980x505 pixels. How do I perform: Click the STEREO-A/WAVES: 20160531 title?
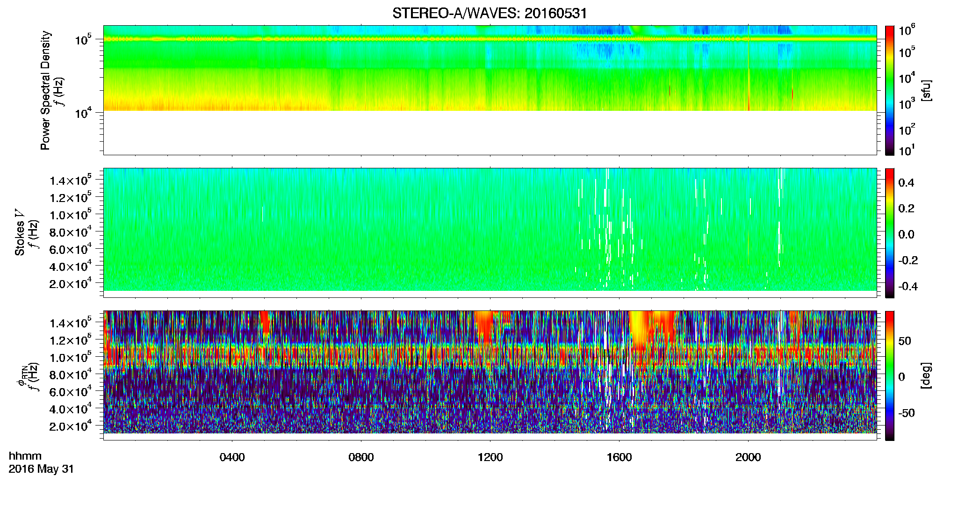pyautogui.click(x=490, y=13)
